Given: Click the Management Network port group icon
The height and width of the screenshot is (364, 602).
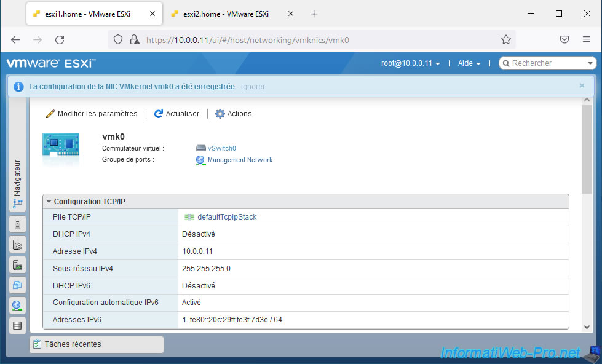Looking at the screenshot, I should coord(200,160).
